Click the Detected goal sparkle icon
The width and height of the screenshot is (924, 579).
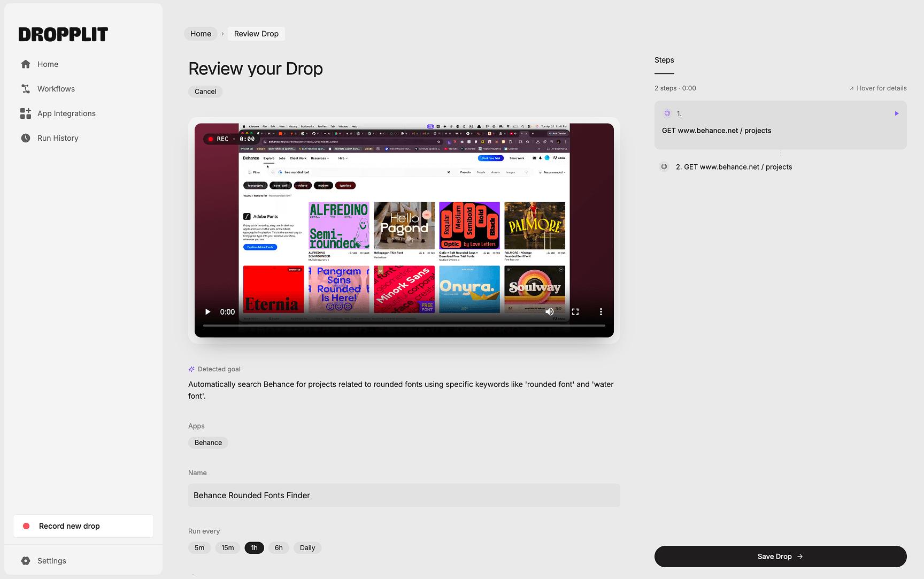(x=191, y=369)
